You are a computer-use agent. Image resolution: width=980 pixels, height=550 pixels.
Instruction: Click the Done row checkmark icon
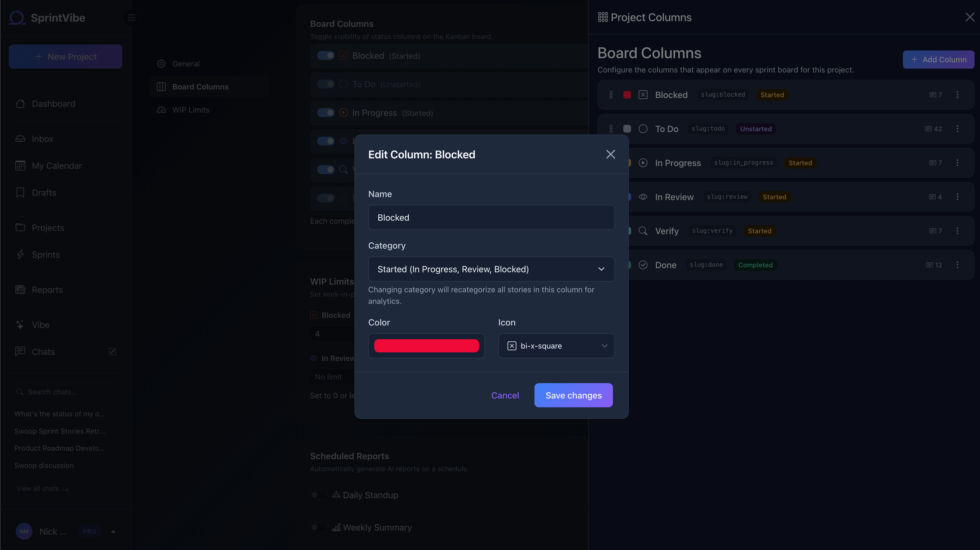pos(643,265)
